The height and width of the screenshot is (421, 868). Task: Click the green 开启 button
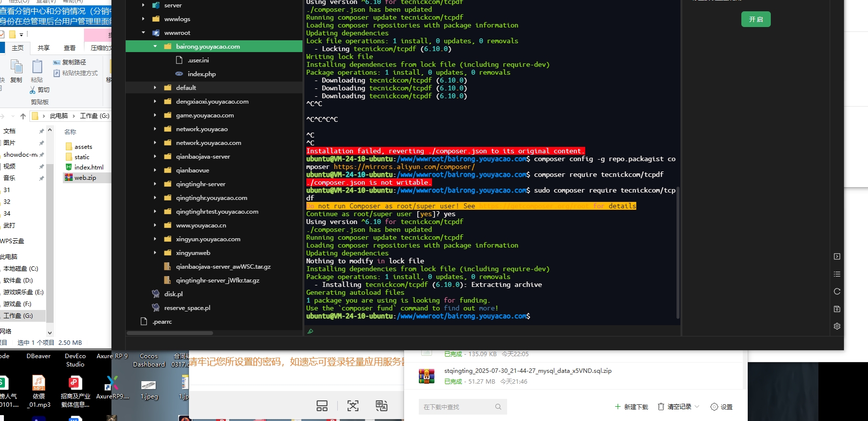(x=756, y=19)
